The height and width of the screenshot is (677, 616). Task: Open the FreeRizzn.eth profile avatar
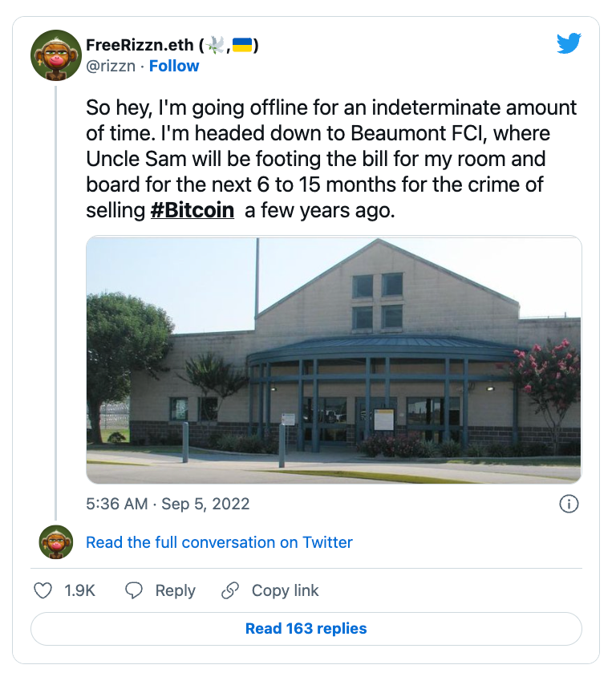[x=56, y=55]
